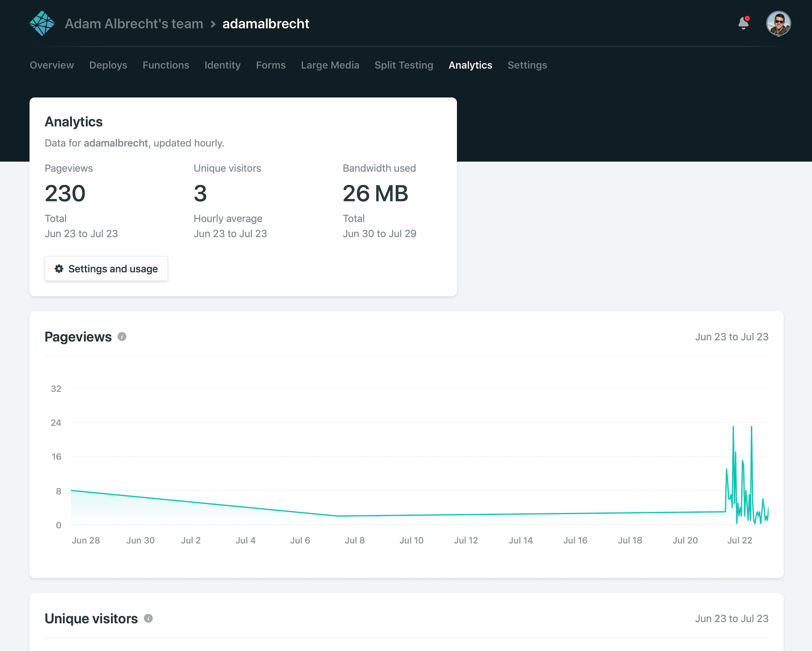Image resolution: width=812 pixels, height=651 pixels.
Task: Click the gear icon in Settings and usage
Action: [x=59, y=269]
